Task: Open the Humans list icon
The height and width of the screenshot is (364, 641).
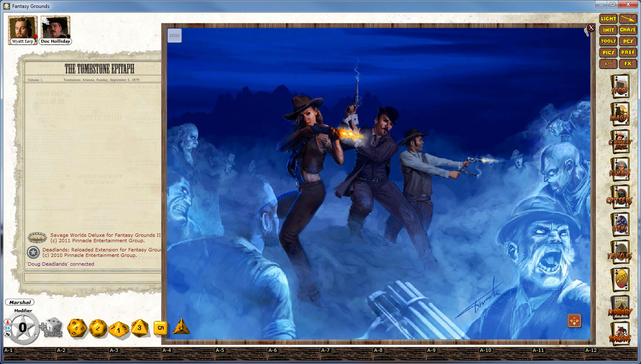Action: pos(620,169)
